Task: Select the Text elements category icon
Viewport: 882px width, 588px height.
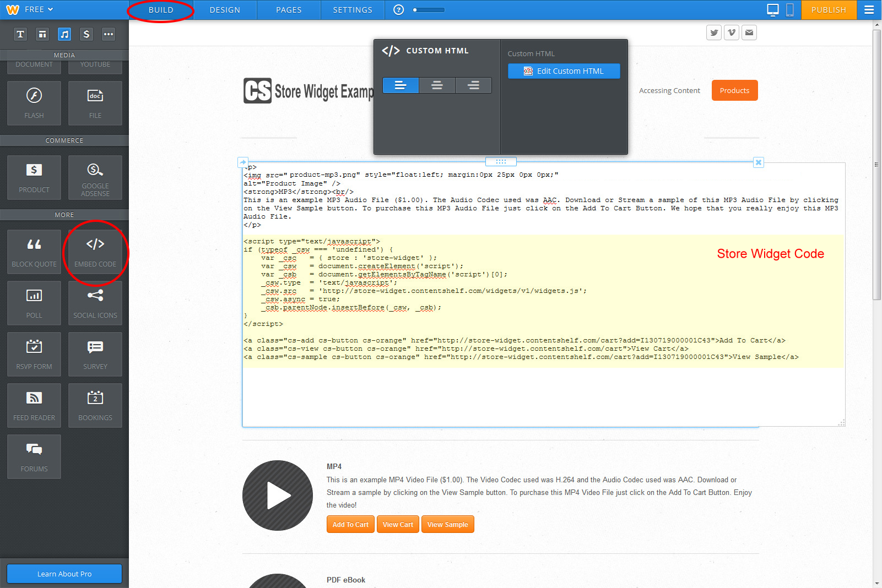Action: (20, 34)
